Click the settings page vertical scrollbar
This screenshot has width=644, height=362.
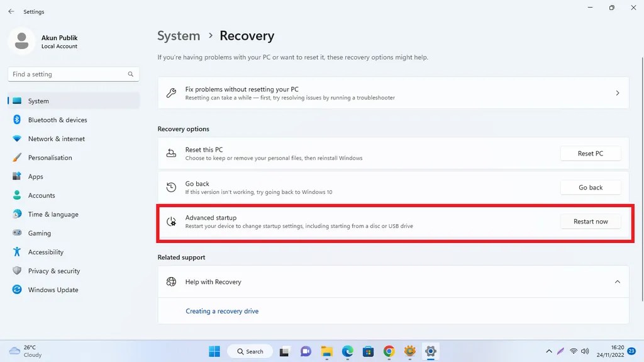(x=642, y=179)
